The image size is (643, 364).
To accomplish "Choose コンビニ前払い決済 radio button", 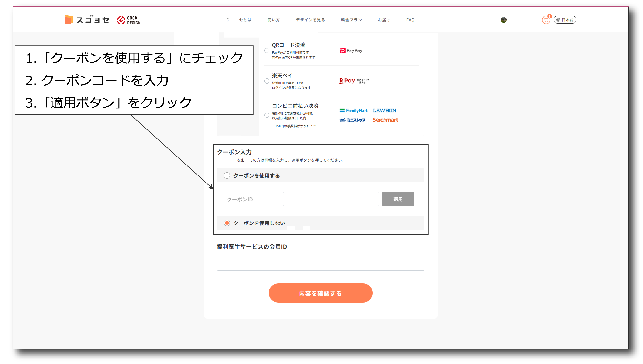I will point(267,115).
